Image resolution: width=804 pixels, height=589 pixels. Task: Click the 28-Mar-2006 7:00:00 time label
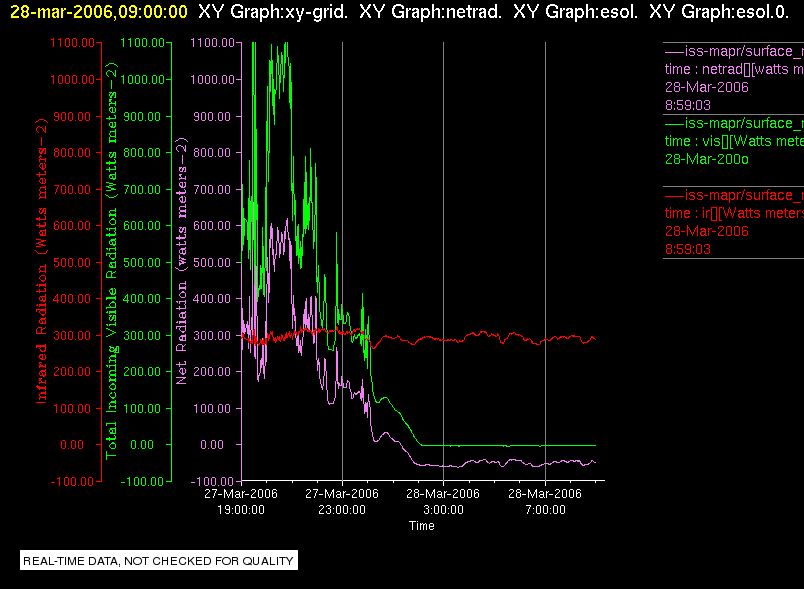(x=545, y=501)
